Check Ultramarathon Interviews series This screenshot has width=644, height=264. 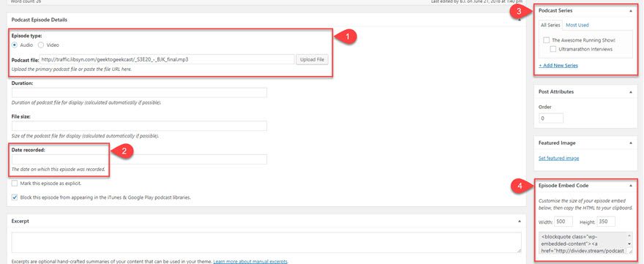pyautogui.click(x=553, y=49)
